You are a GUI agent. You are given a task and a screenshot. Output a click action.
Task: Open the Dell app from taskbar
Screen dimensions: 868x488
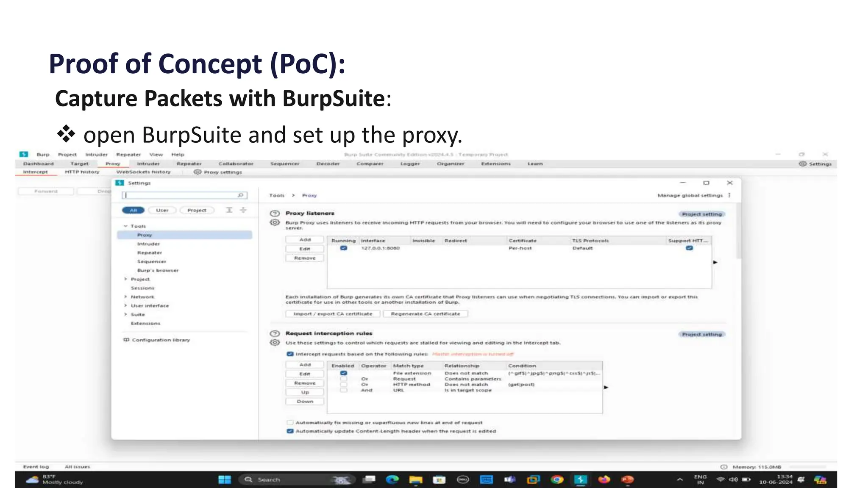(463, 480)
